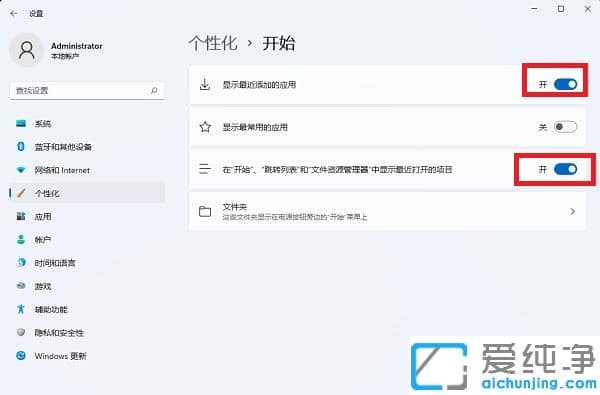Screen dimensions: 600x395
Task: Open 蓝牙和其他设备 settings
Action: point(87,147)
